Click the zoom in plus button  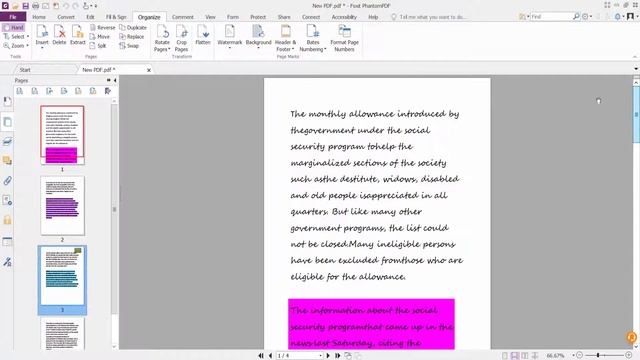point(629,356)
